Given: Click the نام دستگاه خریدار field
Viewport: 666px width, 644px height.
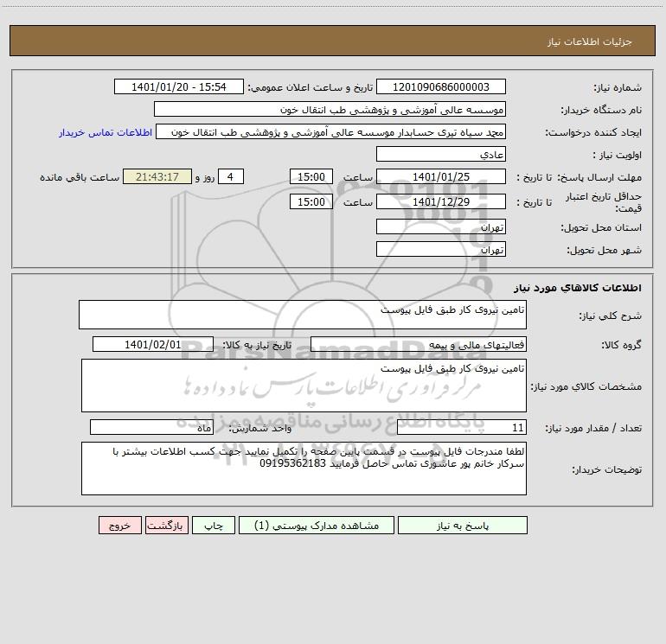Looking at the screenshot, I should (x=330, y=109).
